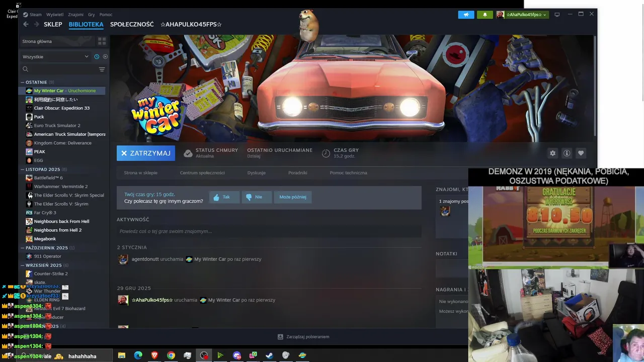Open the Wyświetl menu
Viewport: 644px width, 362px height.
tap(55, 15)
